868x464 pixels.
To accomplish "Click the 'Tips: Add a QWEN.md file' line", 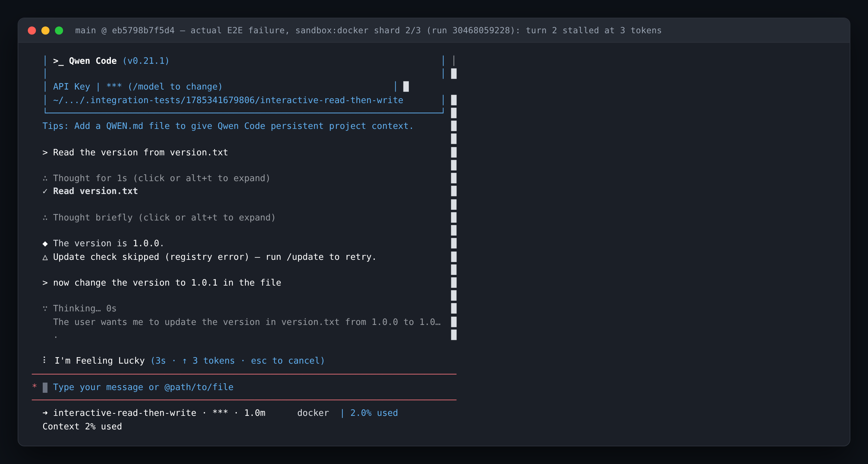I will [x=228, y=126].
